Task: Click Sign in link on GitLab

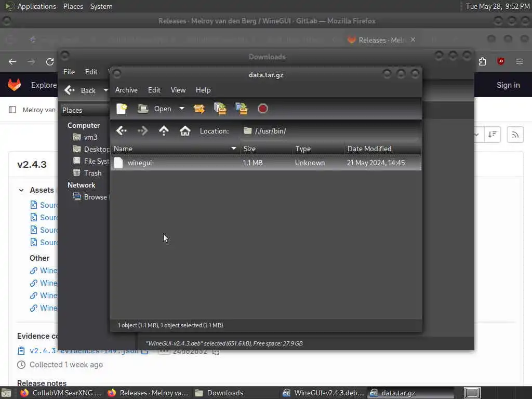Action: [x=508, y=85]
